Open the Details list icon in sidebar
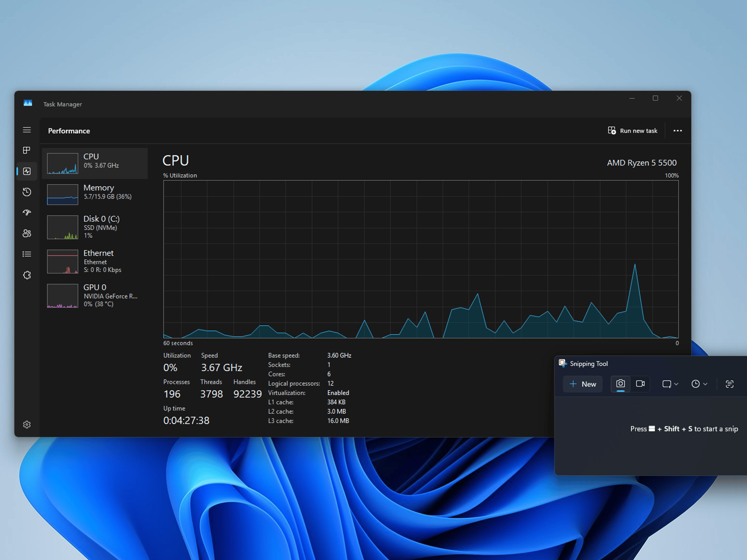747x560 pixels. 27,254
